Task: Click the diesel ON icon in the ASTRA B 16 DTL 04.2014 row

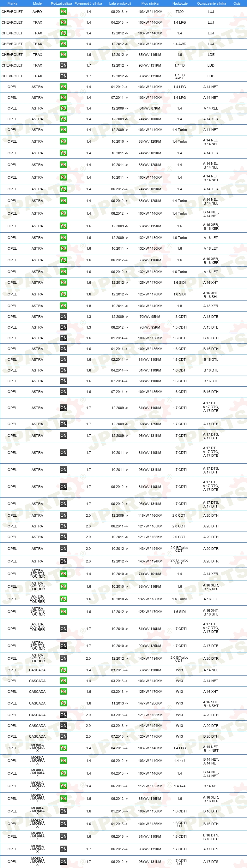Action: (63, 370)
